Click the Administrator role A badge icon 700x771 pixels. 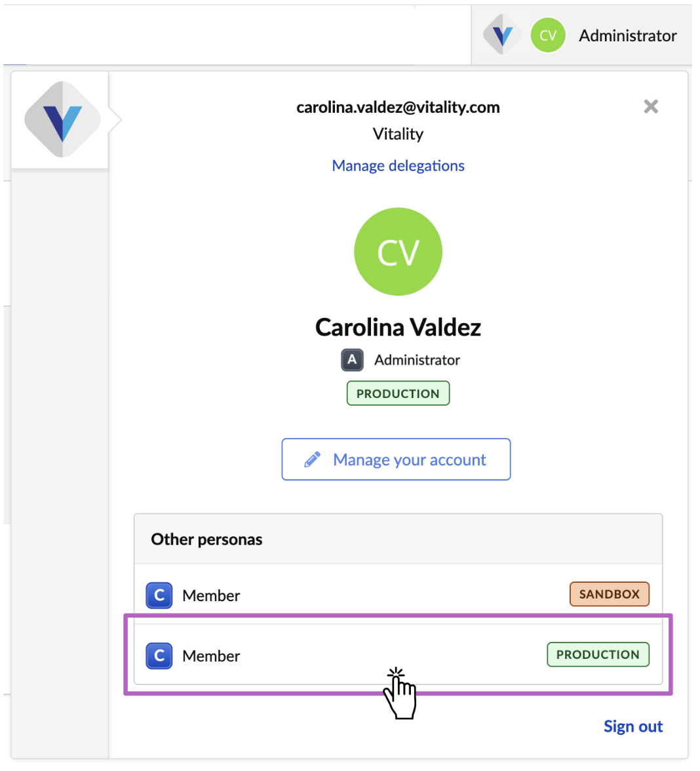point(352,359)
